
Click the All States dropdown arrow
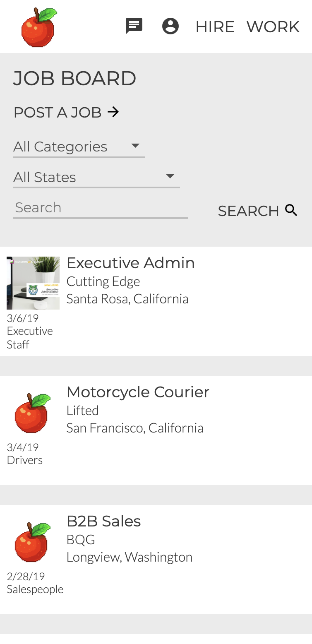point(170,176)
